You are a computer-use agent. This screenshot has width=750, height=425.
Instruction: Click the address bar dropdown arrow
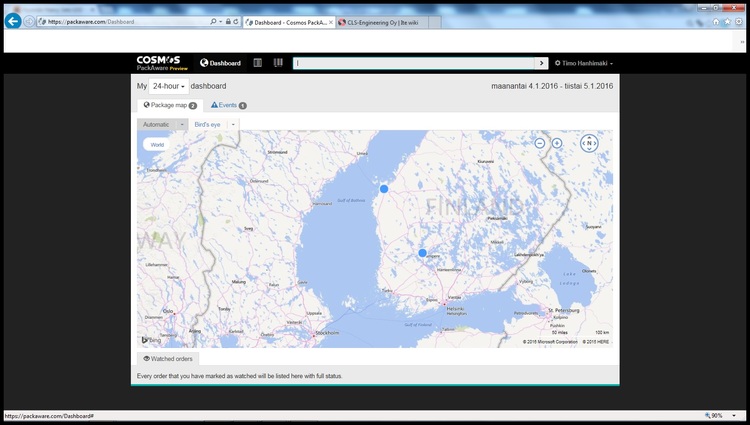[x=220, y=22]
